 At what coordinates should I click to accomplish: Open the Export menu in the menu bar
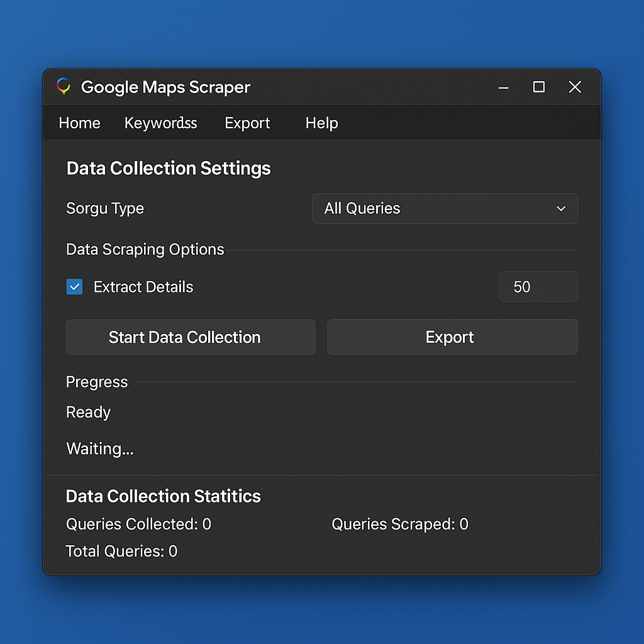click(247, 123)
